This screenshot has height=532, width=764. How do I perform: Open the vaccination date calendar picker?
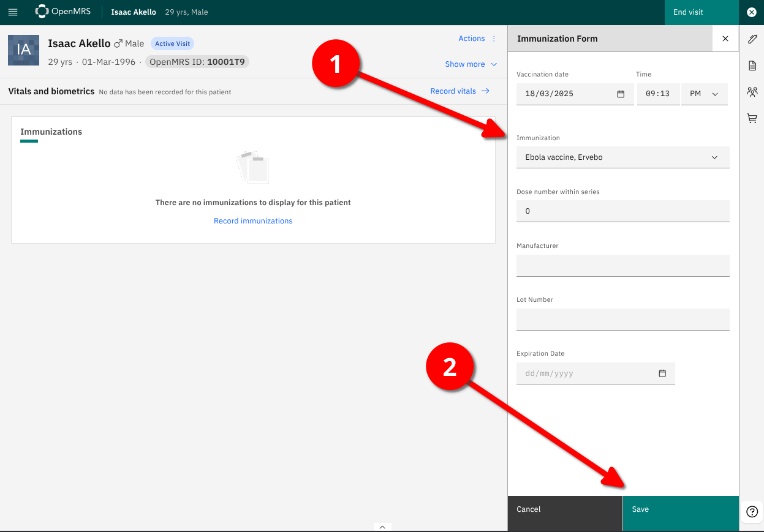click(621, 94)
